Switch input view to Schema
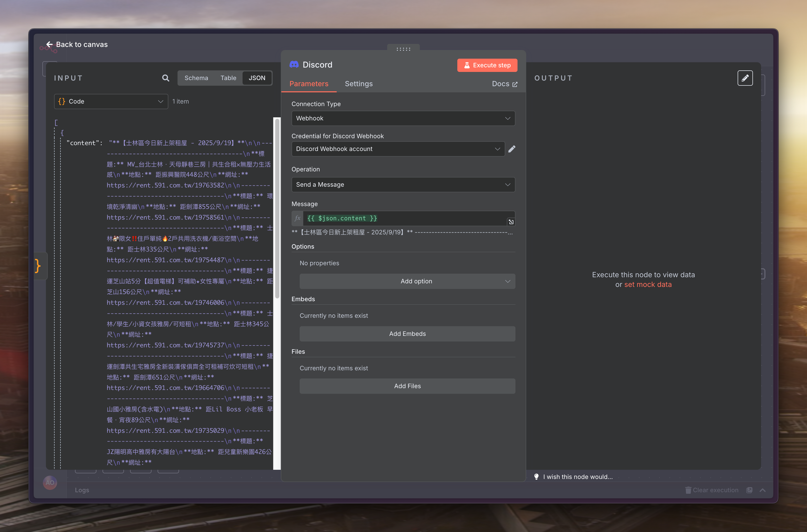 196,78
